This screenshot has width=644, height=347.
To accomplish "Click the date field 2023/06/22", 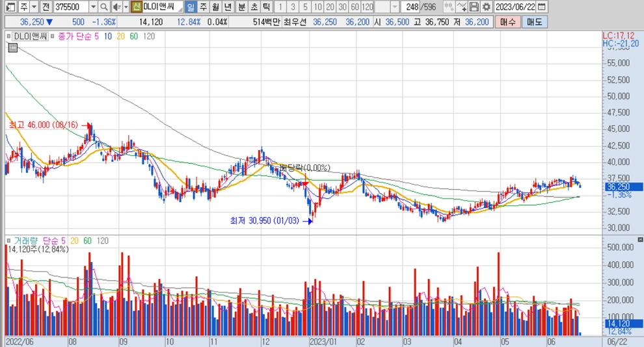I will [x=515, y=6].
